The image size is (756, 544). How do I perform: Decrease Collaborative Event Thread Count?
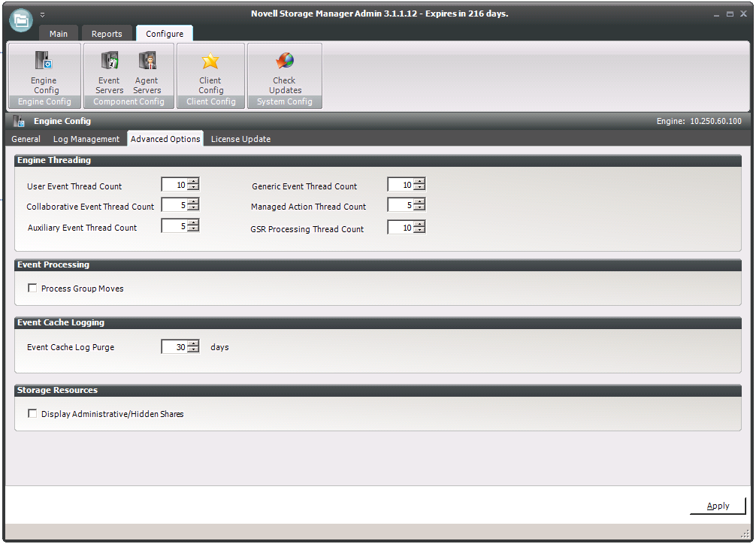pyautogui.click(x=193, y=207)
